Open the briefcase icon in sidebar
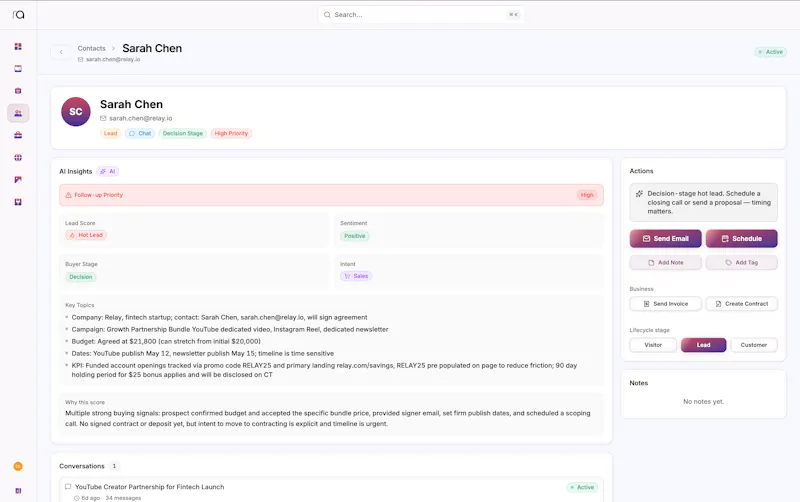 click(18, 135)
